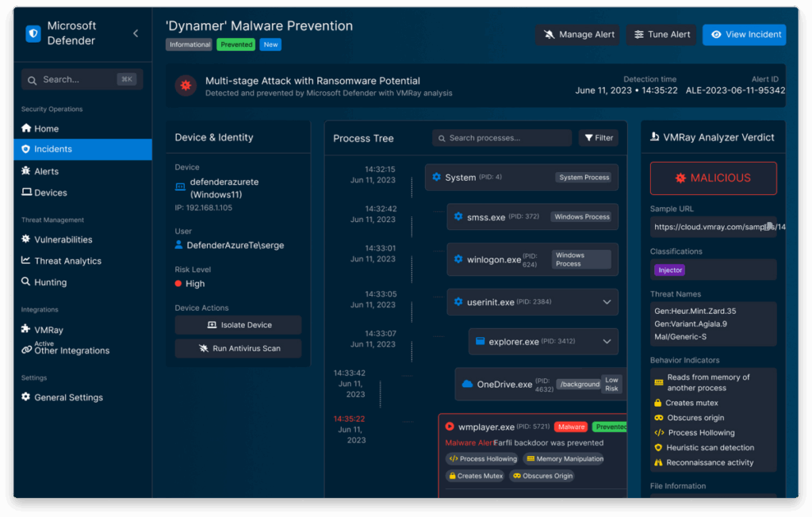Click the VMRay Analyzer Verdict header icon
812x517 pixels.
click(x=654, y=136)
